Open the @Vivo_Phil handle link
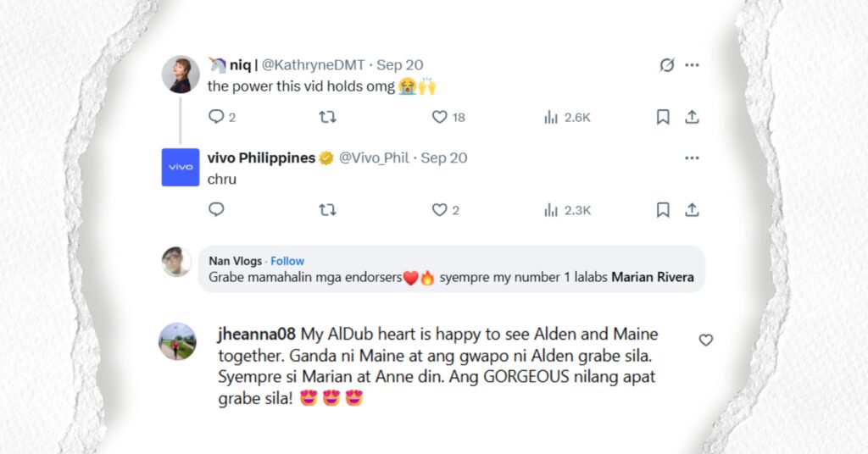Image resolution: width=868 pixels, height=454 pixels. (373, 158)
